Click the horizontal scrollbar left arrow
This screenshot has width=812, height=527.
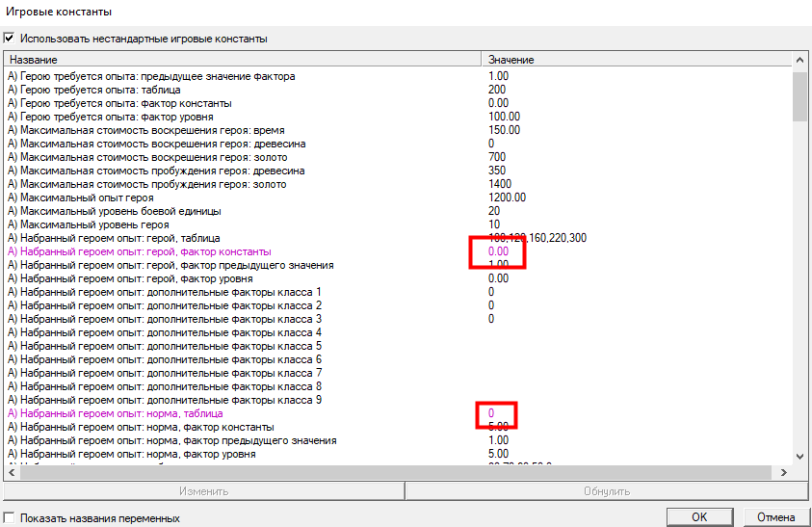[x=12, y=472]
